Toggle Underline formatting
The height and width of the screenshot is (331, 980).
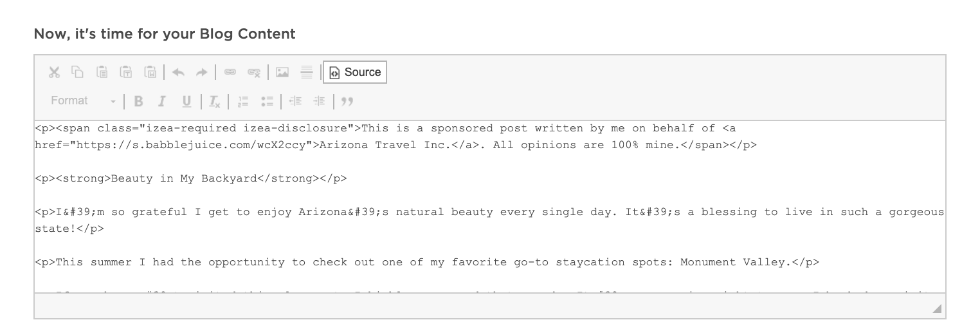pyautogui.click(x=186, y=101)
